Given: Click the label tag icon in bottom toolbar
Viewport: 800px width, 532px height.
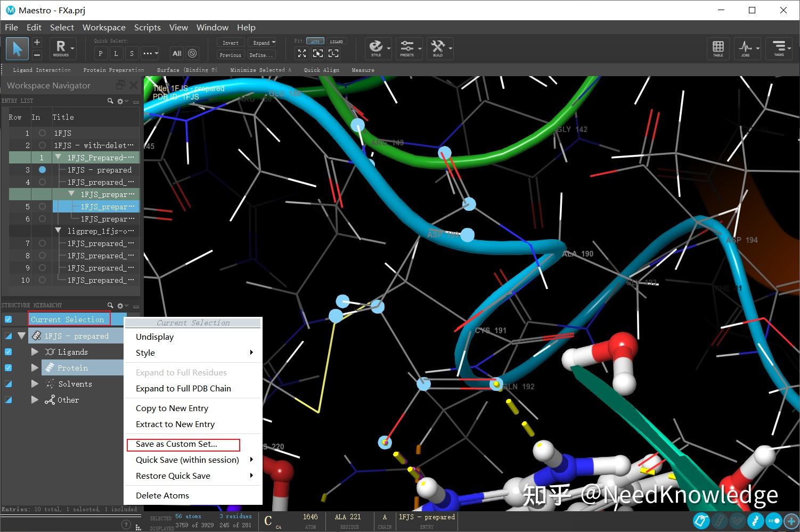Looking at the screenshot, I should point(701,521).
